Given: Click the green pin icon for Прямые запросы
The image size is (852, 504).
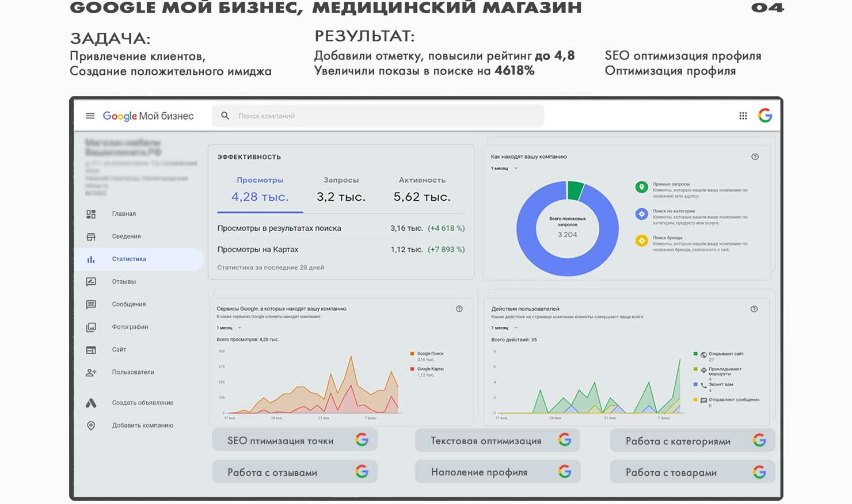Looking at the screenshot, I should [x=641, y=187].
